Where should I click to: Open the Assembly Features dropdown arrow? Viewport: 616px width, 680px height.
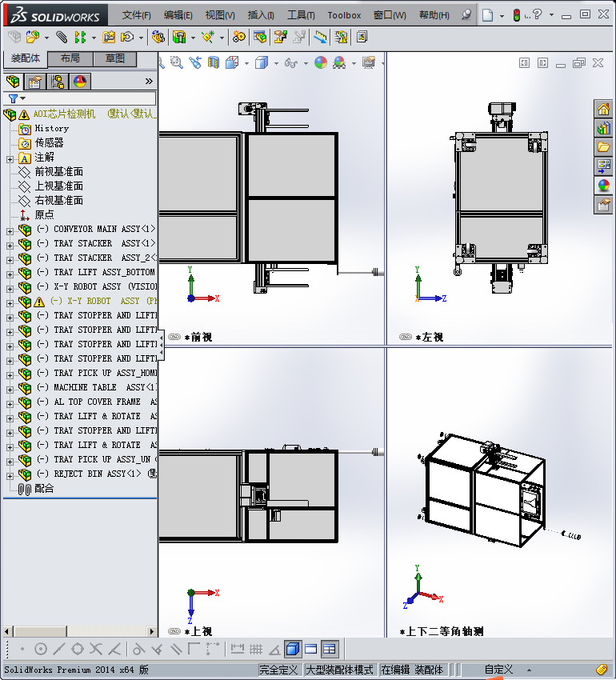pos(193,38)
